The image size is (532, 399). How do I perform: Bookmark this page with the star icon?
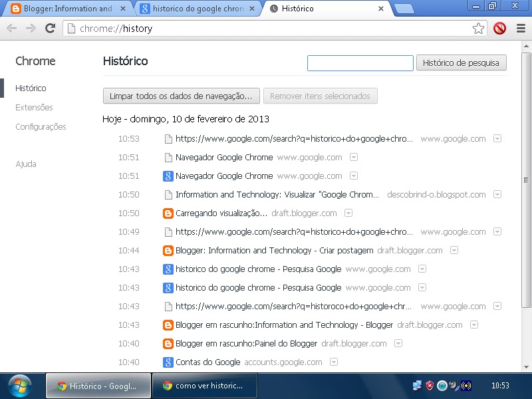[478, 28]
